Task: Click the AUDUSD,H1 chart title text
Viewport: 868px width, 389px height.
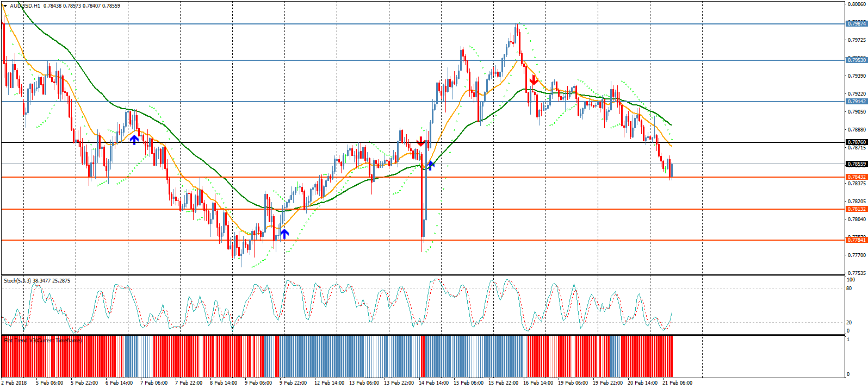Action: [25, 5]
